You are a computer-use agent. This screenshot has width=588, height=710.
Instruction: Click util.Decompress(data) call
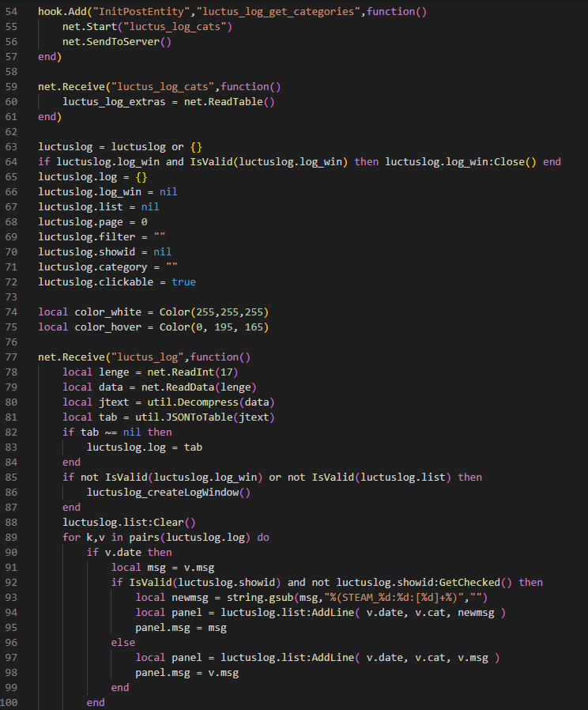(211, 402)
